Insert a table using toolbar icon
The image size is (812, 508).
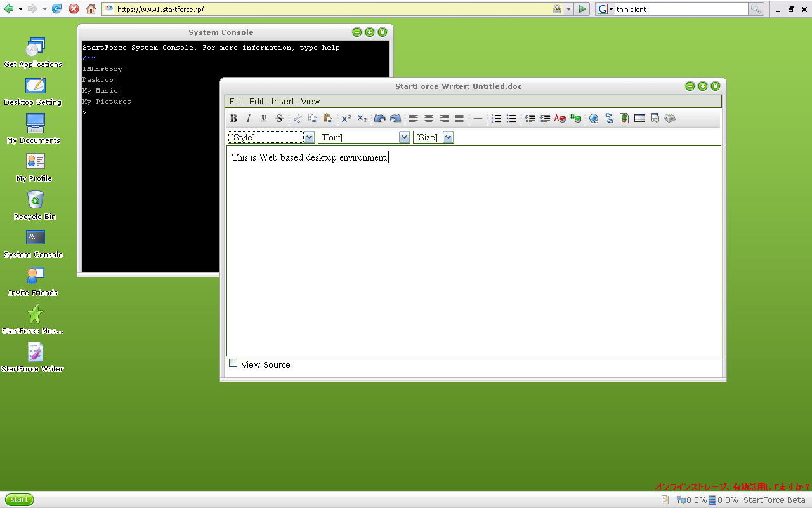click(639, 118)
